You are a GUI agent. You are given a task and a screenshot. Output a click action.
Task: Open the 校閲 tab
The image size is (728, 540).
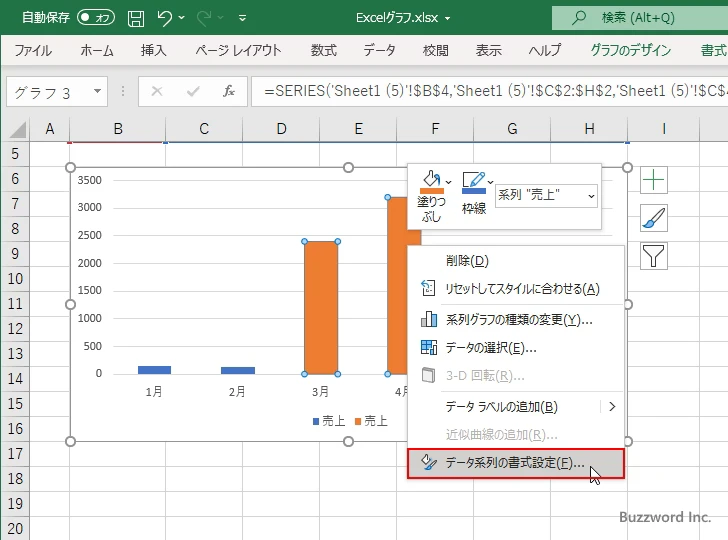click(436, 50)
